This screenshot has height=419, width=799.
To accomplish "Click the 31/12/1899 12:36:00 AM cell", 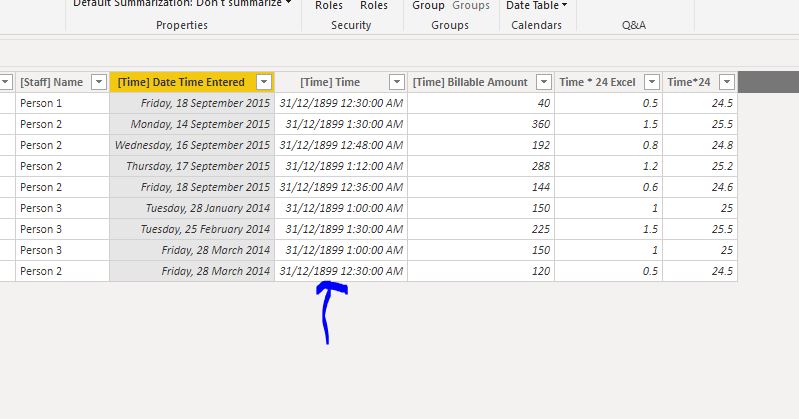I will pos(341,187).
